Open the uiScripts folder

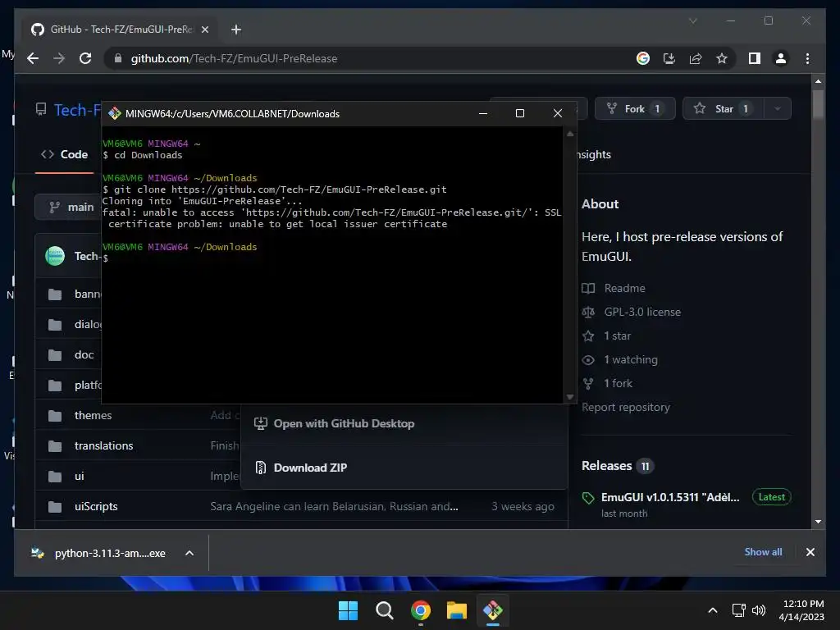click(x=96, y=506)
